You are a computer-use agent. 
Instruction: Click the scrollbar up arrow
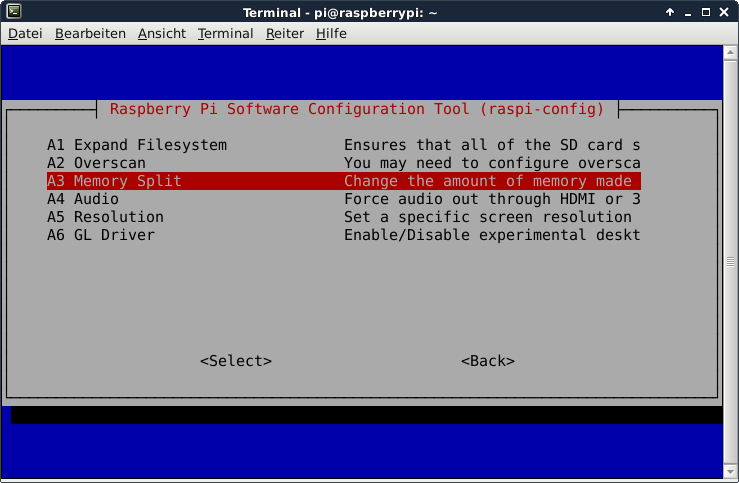(x=730, y=52)
